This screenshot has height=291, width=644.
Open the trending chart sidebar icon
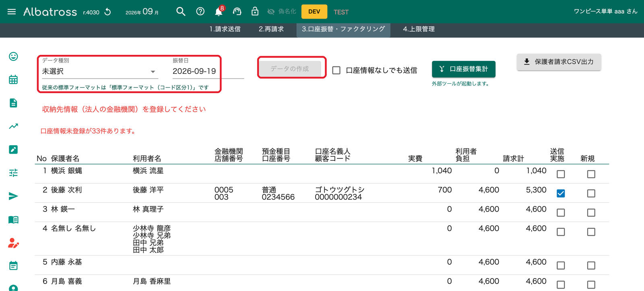13,126
